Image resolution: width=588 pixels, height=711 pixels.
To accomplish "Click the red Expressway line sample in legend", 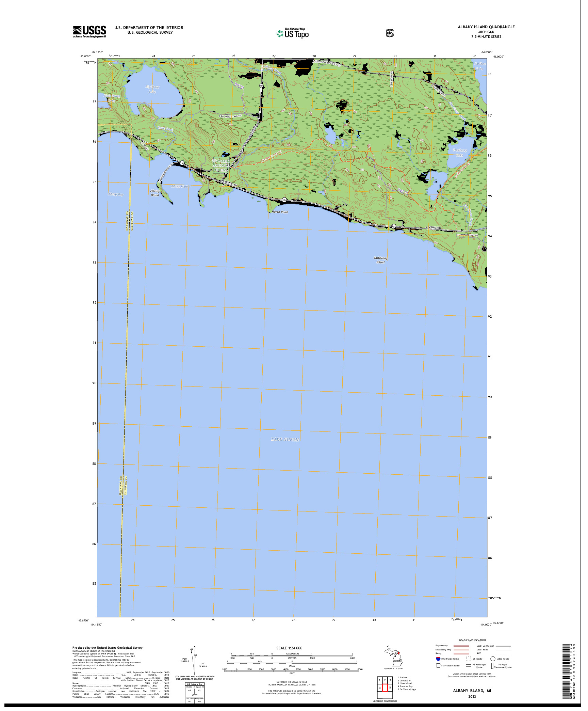I will pos(461,646).
